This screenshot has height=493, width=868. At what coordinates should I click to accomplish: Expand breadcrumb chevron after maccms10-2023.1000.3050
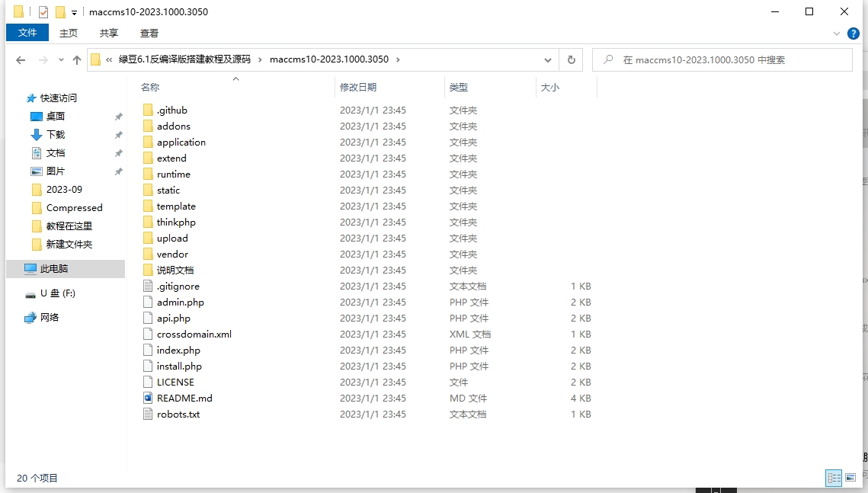pos(398,59)
